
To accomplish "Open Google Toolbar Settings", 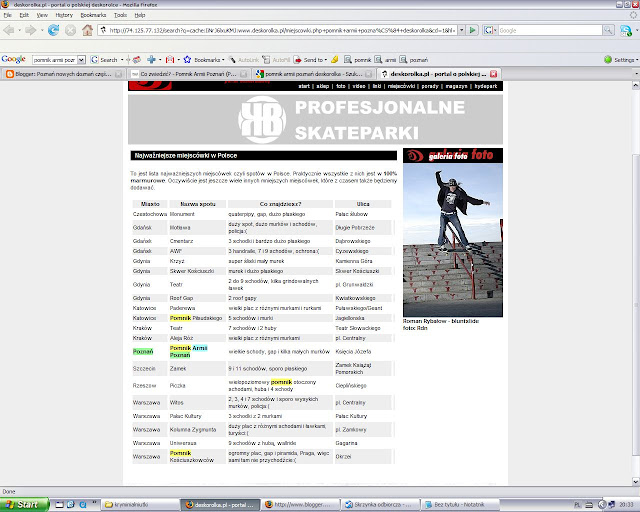I will (619, 60).
